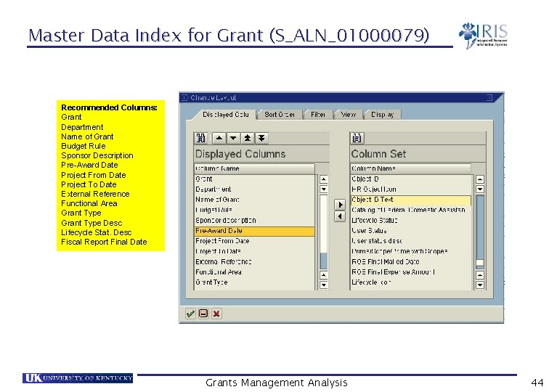Click Column Name header in Displayed Columns
549x392 pixels.
point(255,168)
